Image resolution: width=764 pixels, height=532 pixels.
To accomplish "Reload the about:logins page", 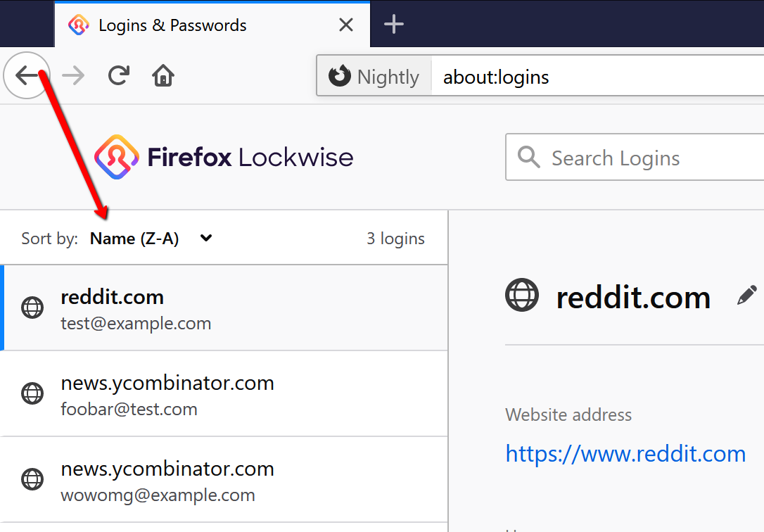I will click(119, 75).
